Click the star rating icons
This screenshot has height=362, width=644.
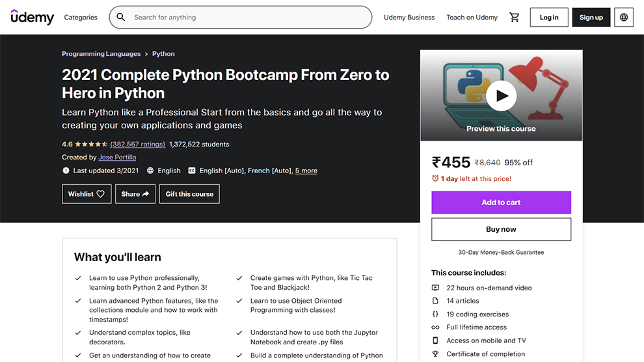91,145
